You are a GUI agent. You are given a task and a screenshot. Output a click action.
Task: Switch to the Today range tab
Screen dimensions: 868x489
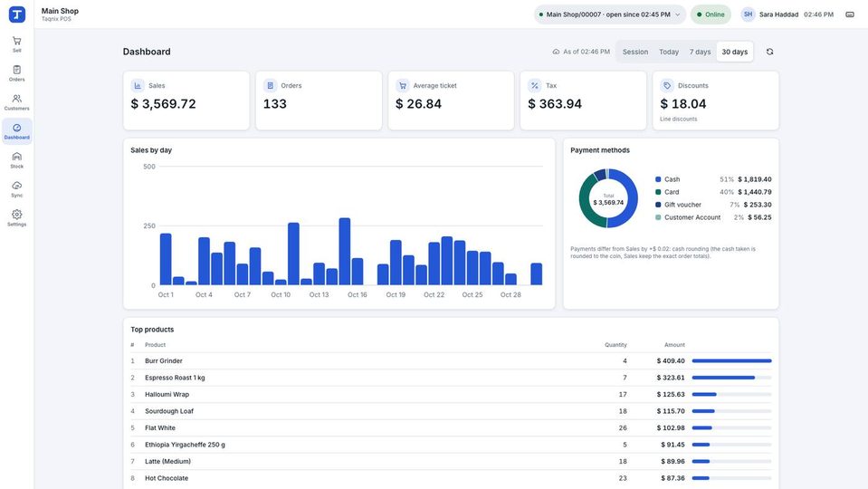(x=669, y=52)
